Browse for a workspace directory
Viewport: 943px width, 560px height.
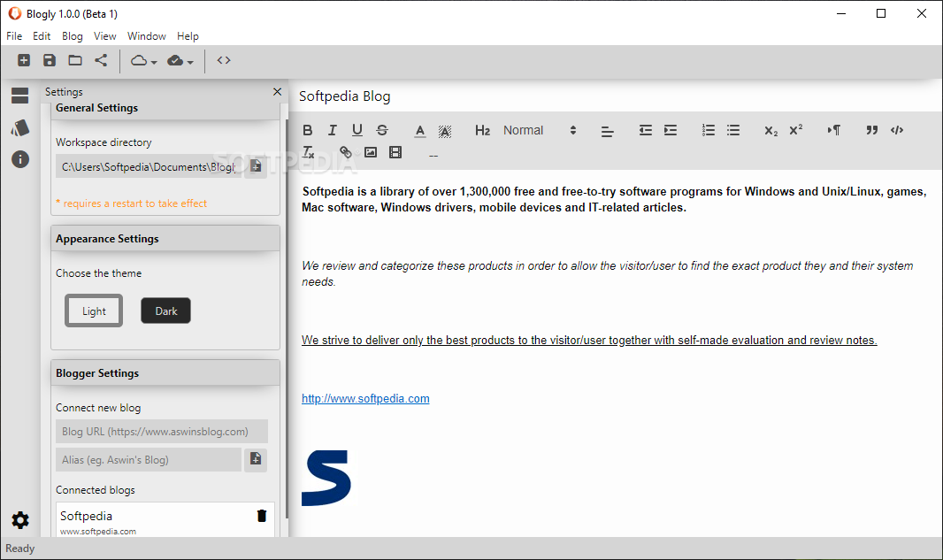point(256,166)
